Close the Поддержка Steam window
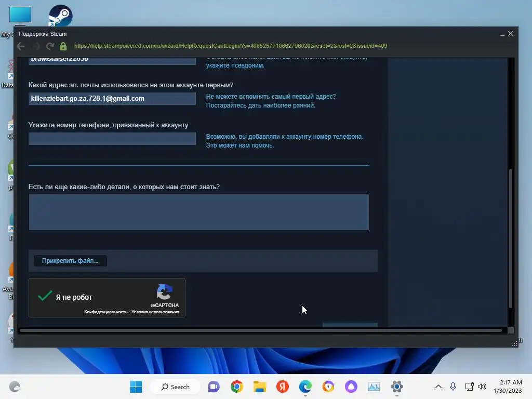The image size is (532, 399). pyautogui.click(x=511, y=34)
